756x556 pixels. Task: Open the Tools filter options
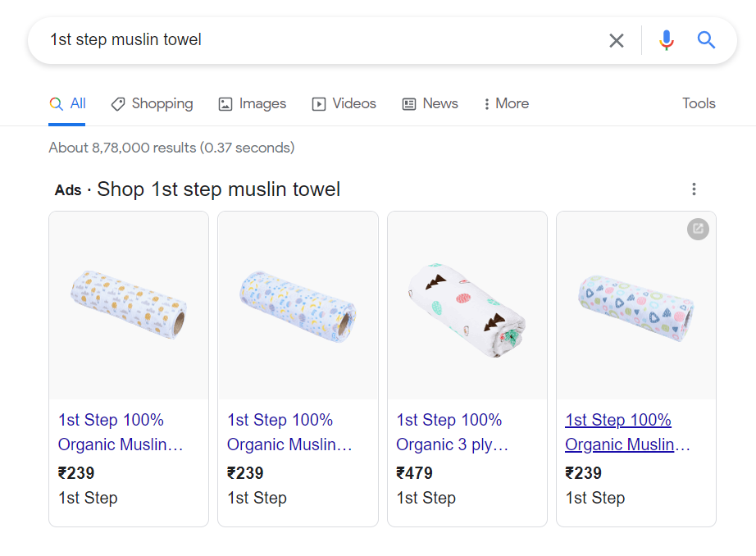tap(699, 103)
